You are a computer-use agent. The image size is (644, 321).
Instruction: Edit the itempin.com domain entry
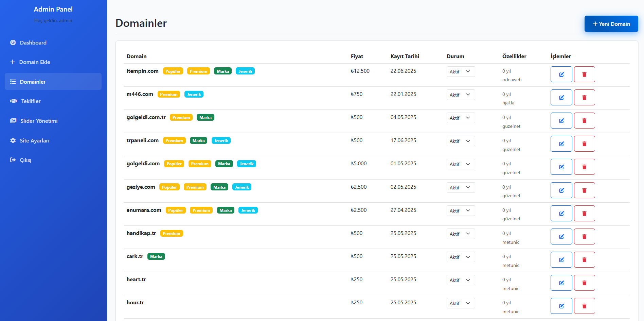[561, 74]
